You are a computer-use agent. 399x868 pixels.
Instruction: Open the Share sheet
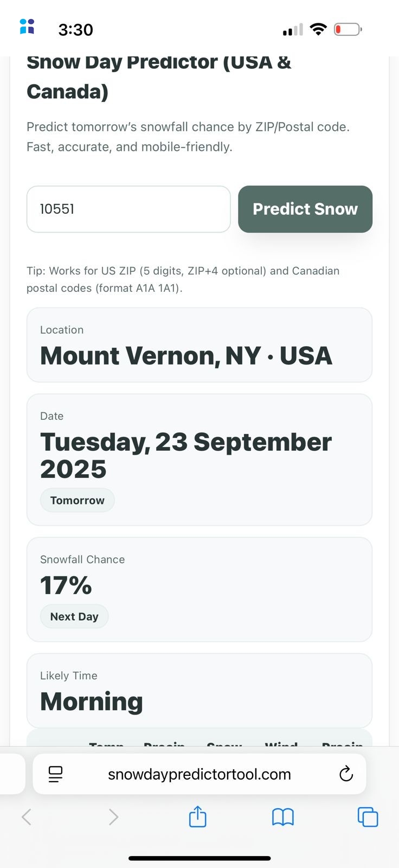coord(198,816)
